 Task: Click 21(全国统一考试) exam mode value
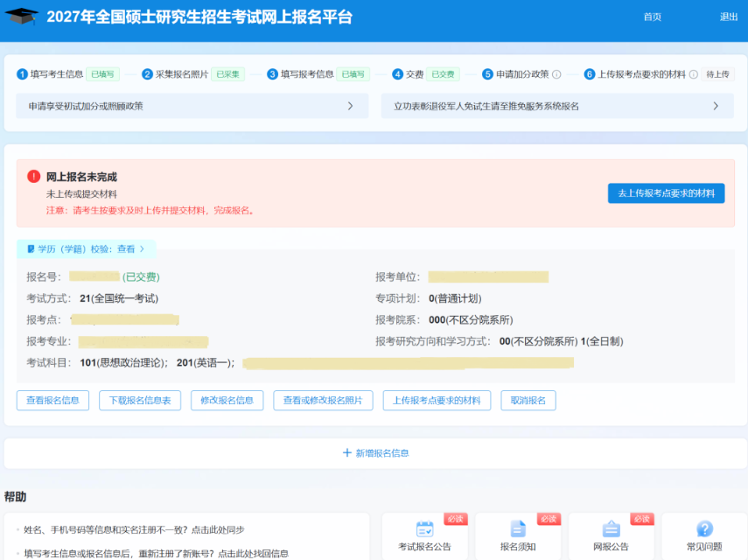click(119, 298)
